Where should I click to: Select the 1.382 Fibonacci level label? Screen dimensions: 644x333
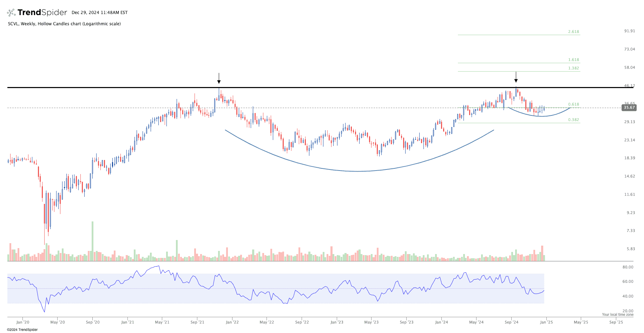pyautogui.click(x=573, y=68)
